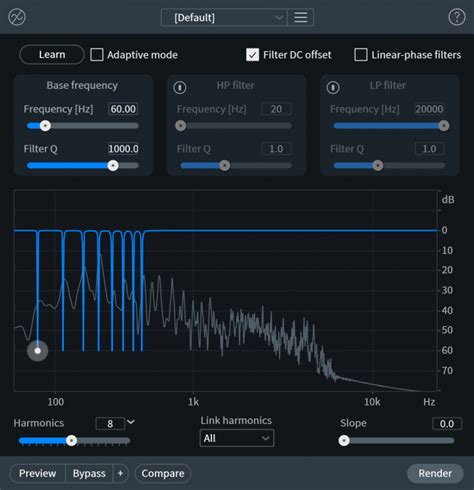Click the Preview button
Viewport: 474px width, 490px height.
tap(37, 473)
